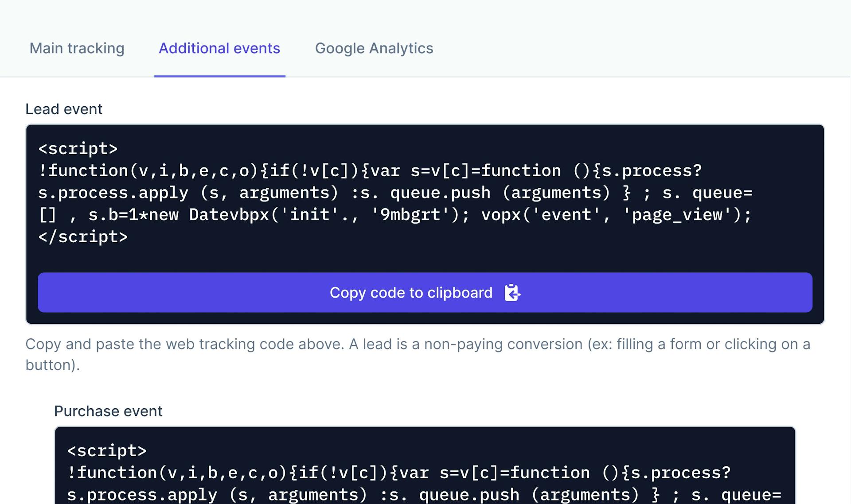Select the Additional events tab
The height and width of the screenshot is (504, 851).
coord(219,48)
